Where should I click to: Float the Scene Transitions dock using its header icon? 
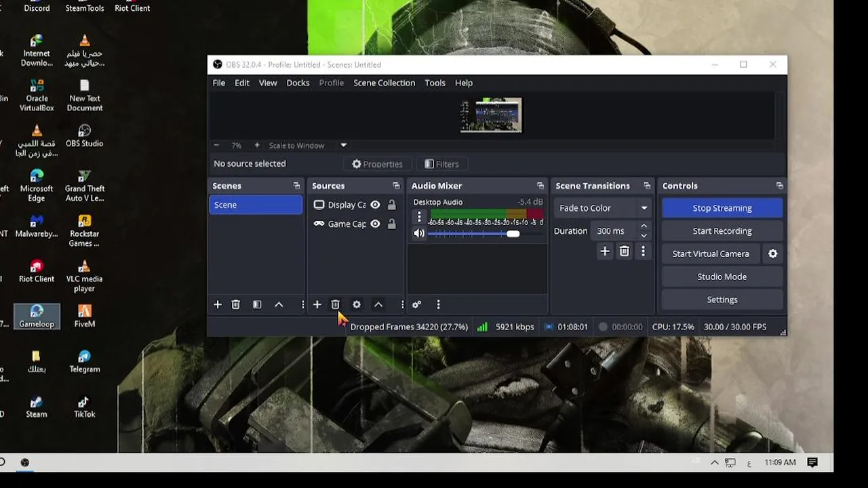click(647, 186)
